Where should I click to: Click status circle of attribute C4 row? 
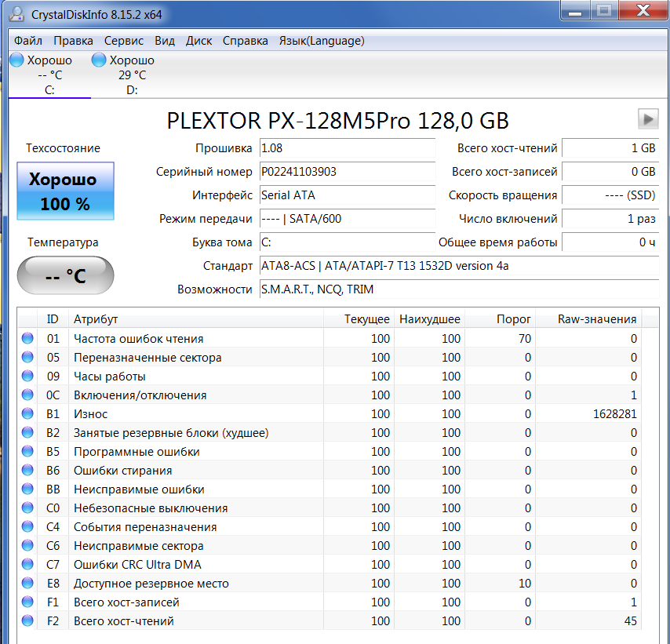click(27, 526)
